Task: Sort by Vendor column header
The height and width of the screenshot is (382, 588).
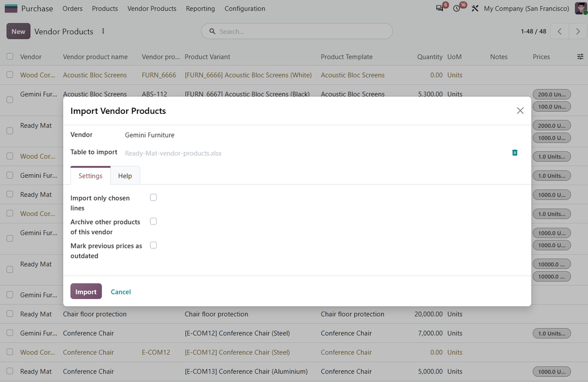Action: click(31, 57)
